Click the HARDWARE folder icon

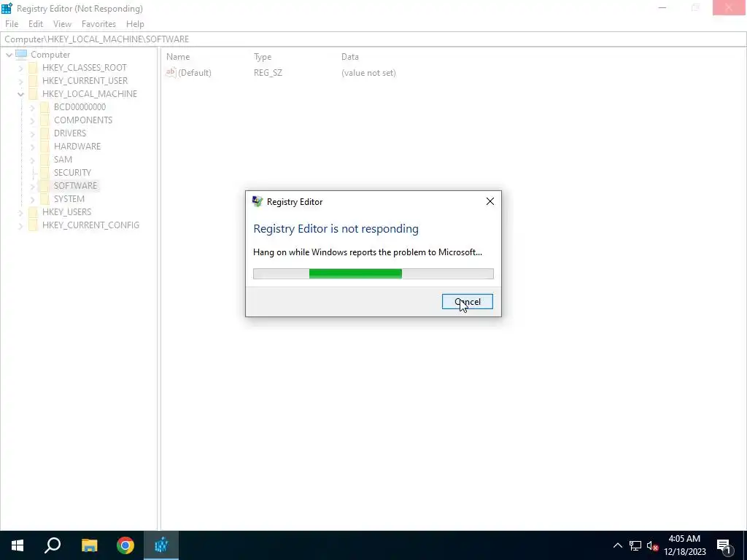[44, 146]
